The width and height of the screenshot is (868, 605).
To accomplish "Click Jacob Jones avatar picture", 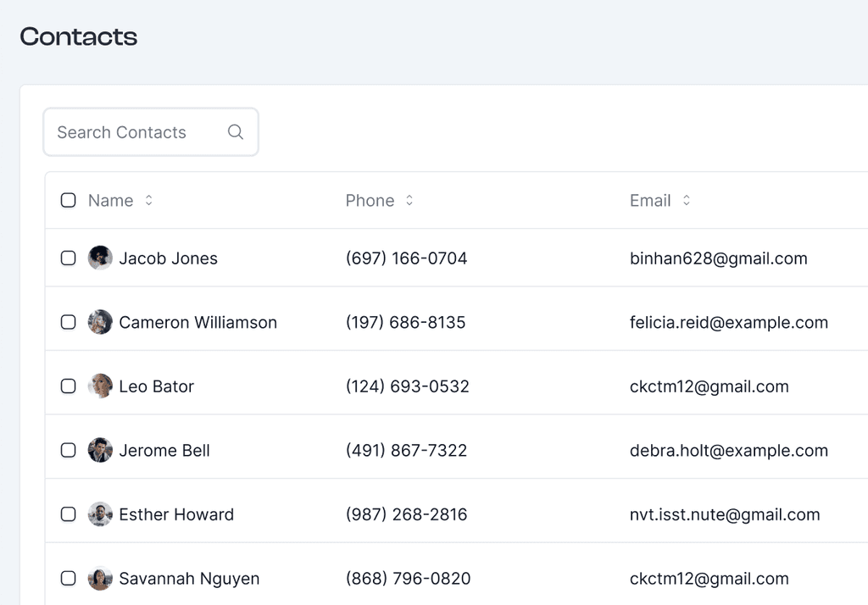I will (x=100, y=258).
